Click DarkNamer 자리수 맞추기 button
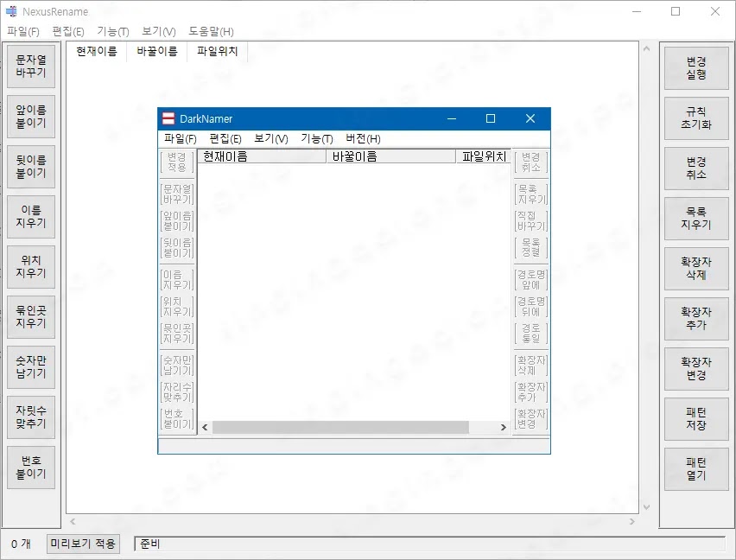 tap(177, 392)
